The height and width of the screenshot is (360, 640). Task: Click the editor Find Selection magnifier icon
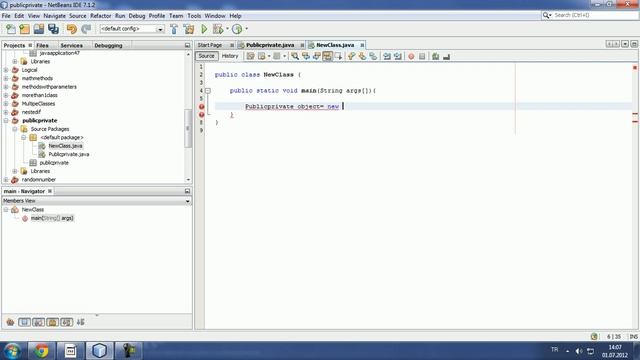point(295,56)
